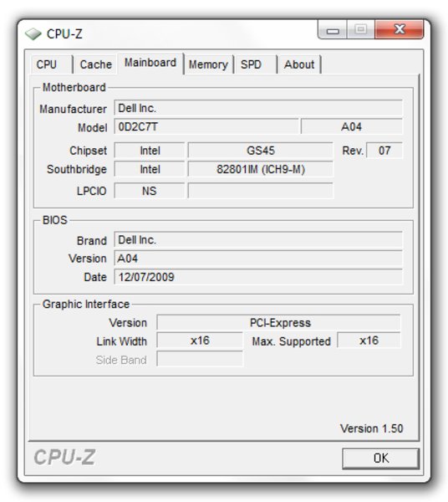Open the SPD tab
The width and height of the screenshot is (448, 502).
coord(255,64)
